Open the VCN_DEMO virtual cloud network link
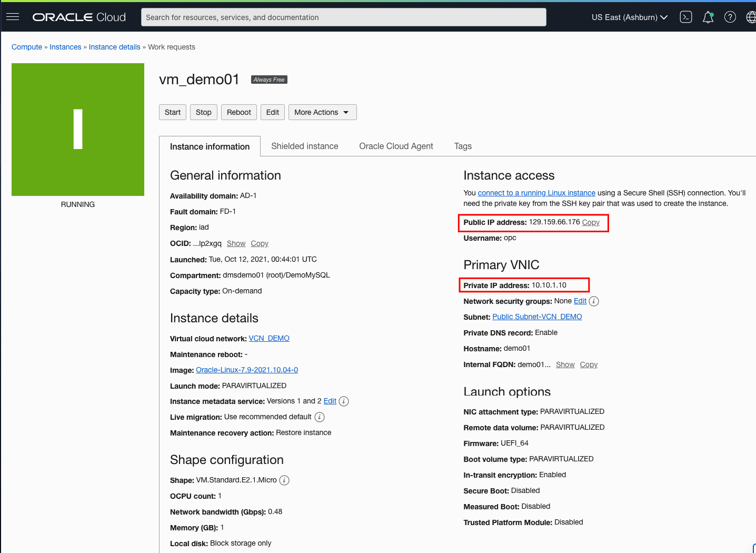This screenshot has width=756, height=553. point(269,338)
